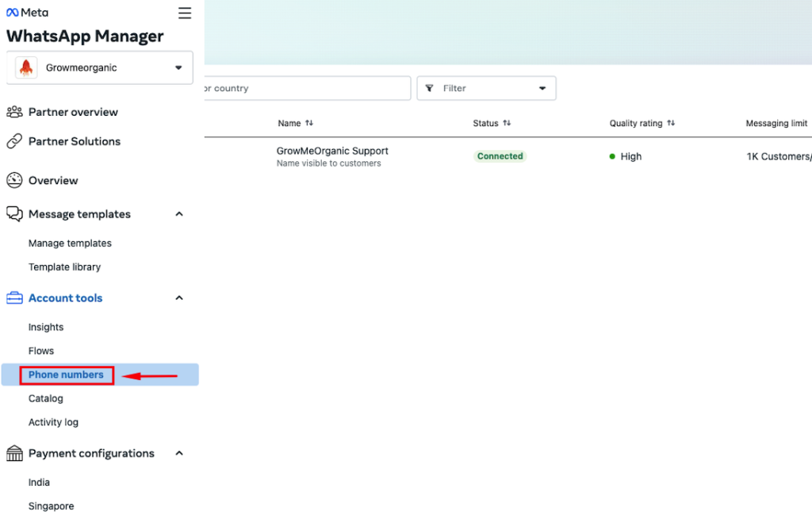The height and width of the screenshot is (519, 812).
Task: Click the Partner overview people icon
Action: pyautogui.click(x=14, y=112)
